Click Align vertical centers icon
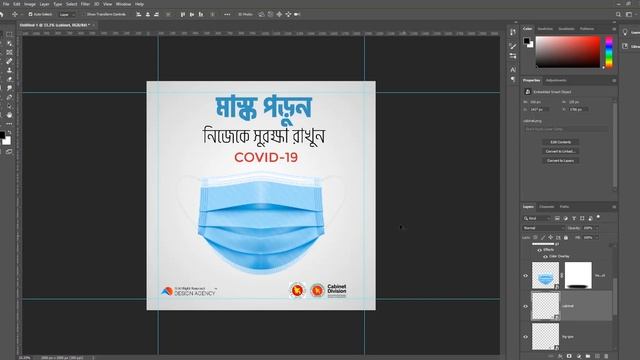The image size is (640, 360). [191, 14]
